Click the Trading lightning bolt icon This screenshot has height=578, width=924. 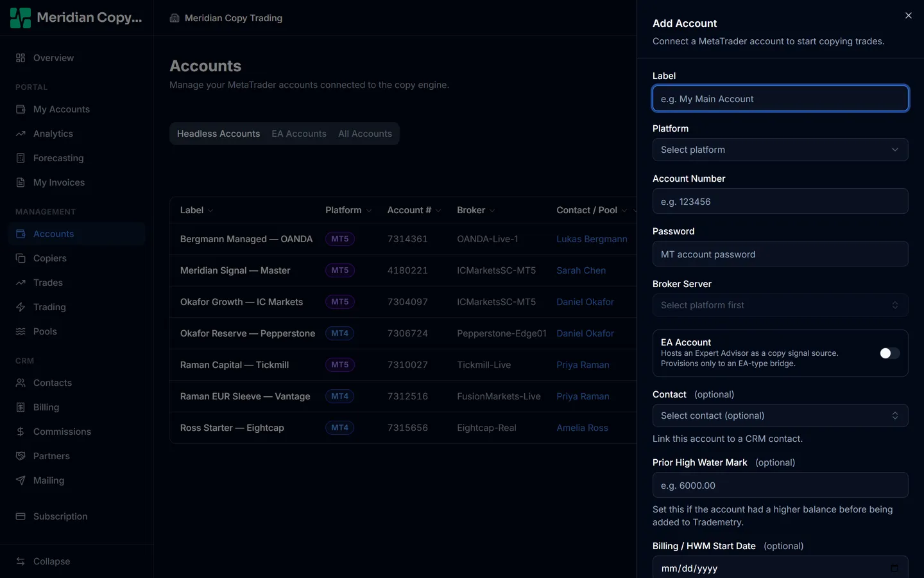21,307
